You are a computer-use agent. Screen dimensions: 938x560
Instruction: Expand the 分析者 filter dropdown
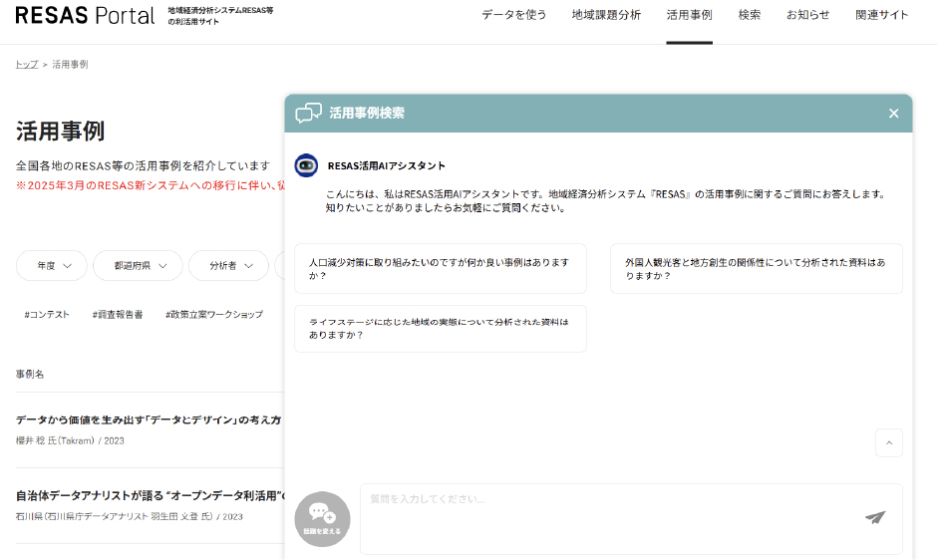click(x=228, y=266)
